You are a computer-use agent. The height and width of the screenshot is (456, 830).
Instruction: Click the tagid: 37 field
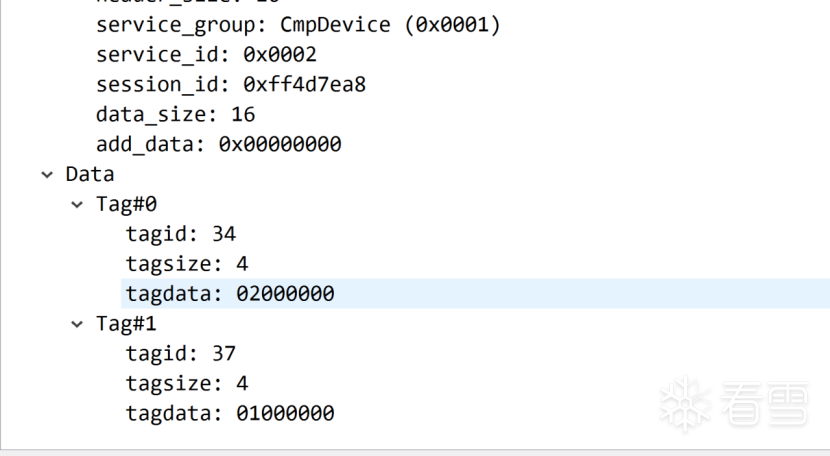(180, 354)
